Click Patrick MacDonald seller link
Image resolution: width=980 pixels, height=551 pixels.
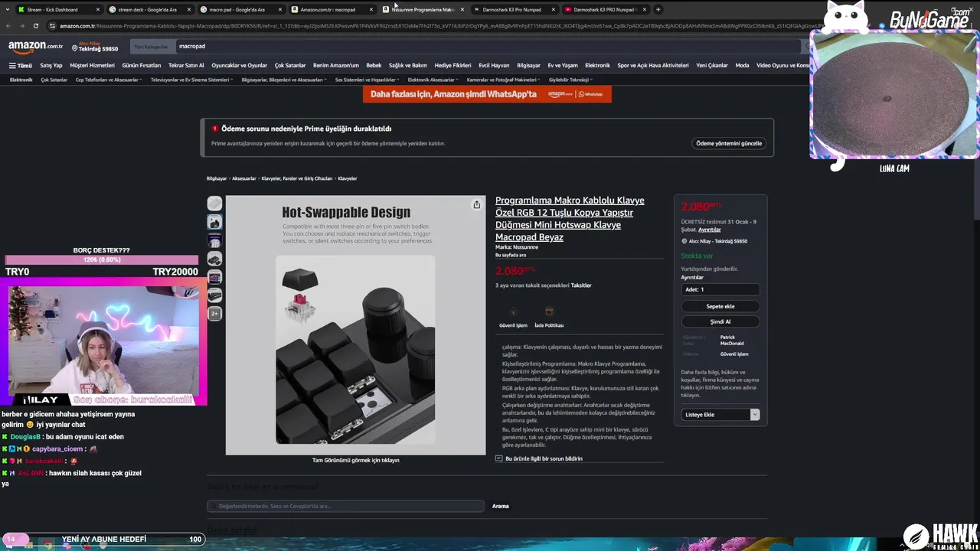[x=732, y=340]
